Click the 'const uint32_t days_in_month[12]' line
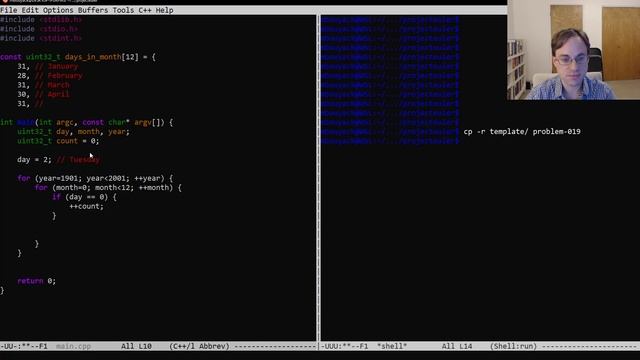The width and height of the screenshot is (640, 360). pyautogui.click(x=78, y=57)
